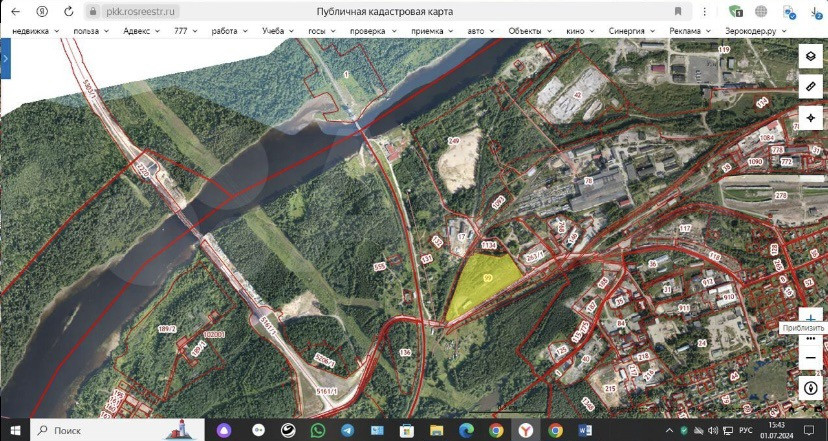The image size is (828, 441).
Task: Expand the blue side panel arrow
Action: (5, 58)
